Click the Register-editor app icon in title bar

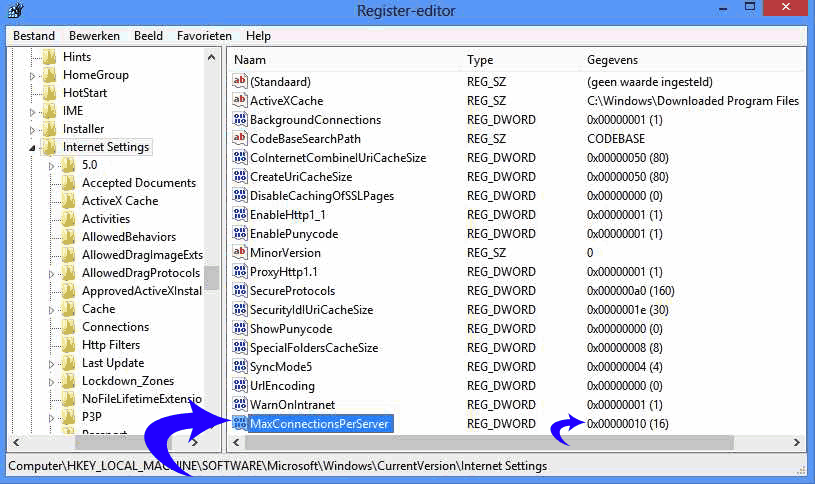(x=16, y=10)
